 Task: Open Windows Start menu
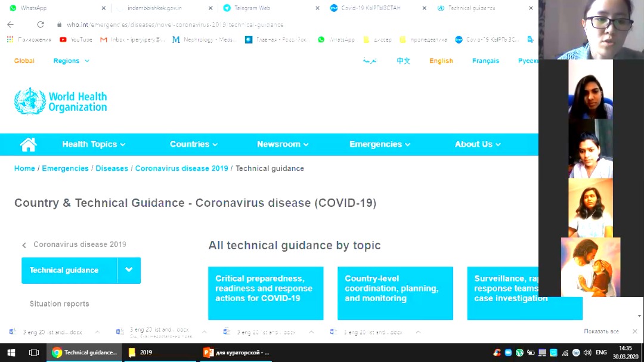pos(11,352)
